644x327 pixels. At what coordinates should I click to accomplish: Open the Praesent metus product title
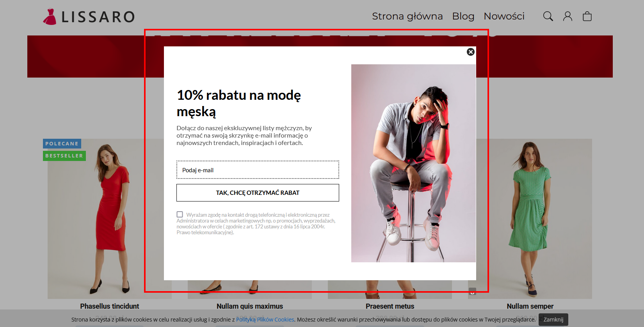point(390,306)
